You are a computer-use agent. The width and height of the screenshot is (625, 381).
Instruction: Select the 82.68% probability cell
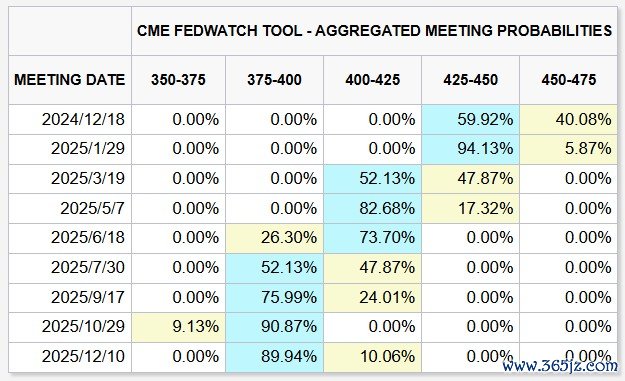[x=372, y=208]
